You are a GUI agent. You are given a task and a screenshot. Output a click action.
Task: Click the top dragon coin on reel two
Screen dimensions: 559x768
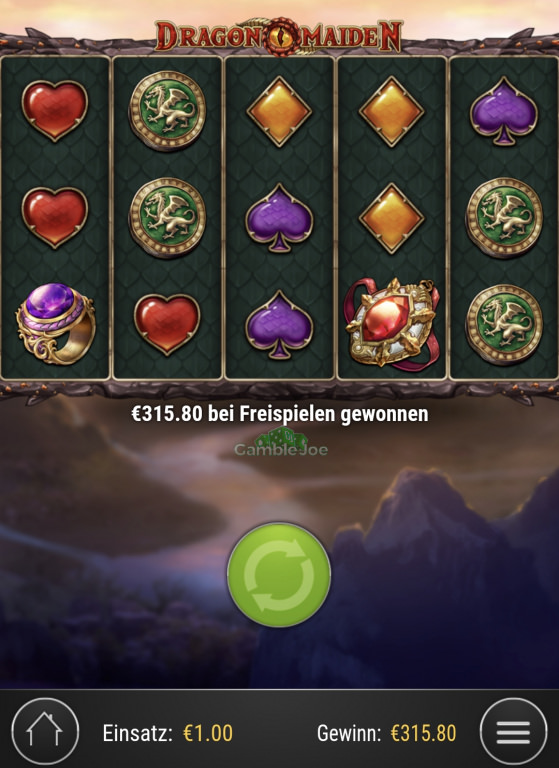[167, 111]
